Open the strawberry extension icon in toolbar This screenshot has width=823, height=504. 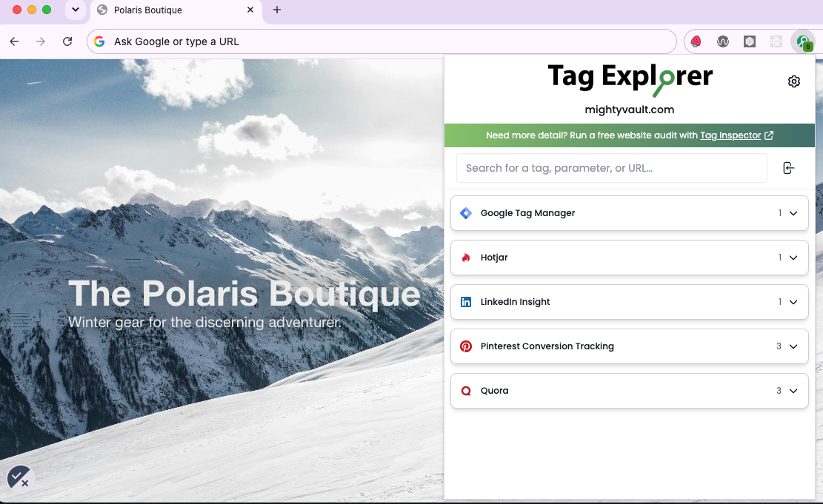(x=696, y=41)
